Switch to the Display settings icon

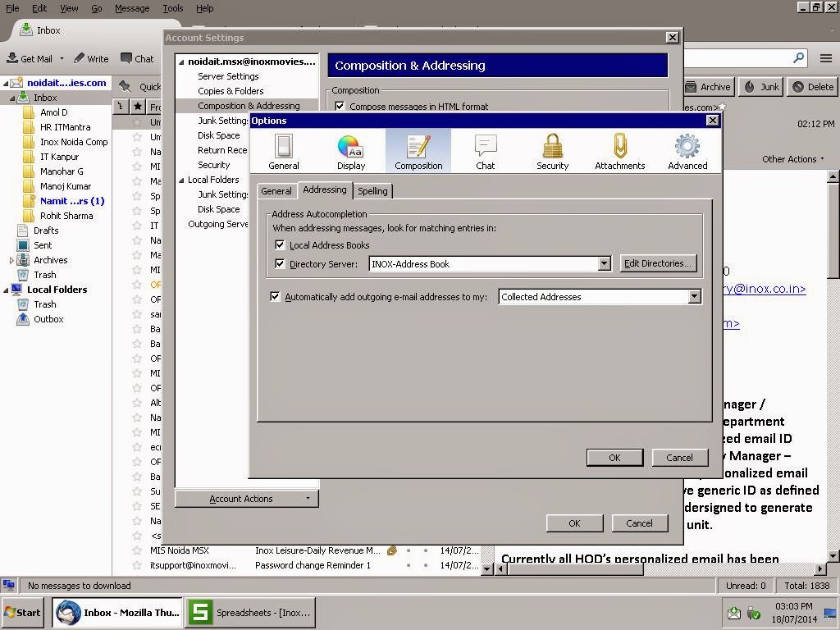pos(350,150)
